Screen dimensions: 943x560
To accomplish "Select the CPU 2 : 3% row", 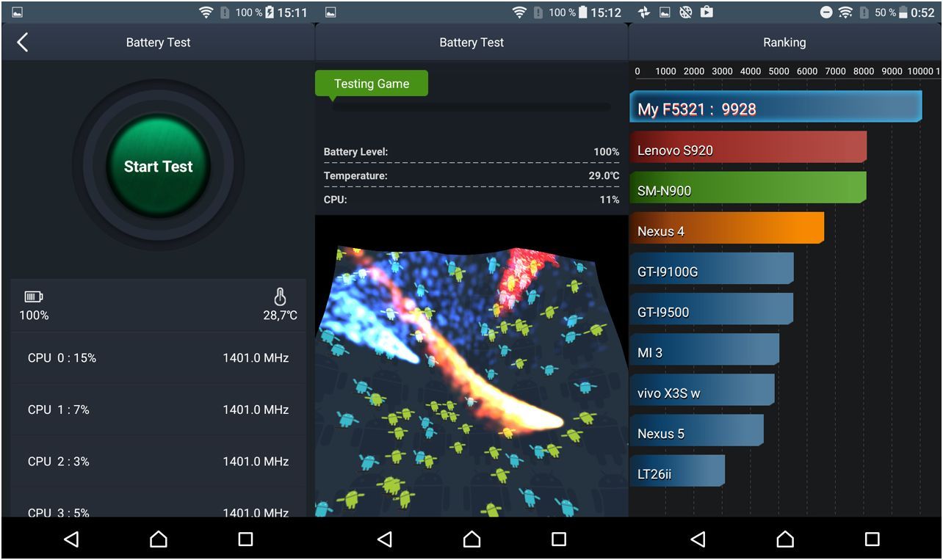I will pyautogui.click(x=158, y=462).
